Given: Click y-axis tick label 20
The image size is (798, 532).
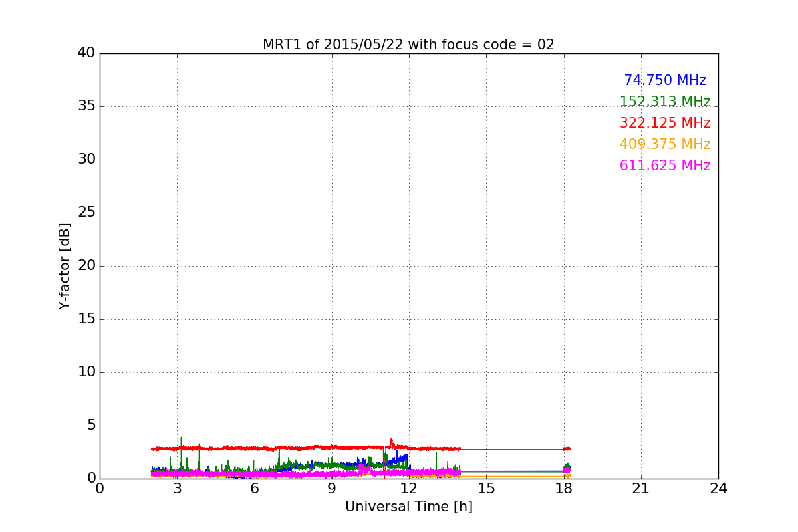Looking at the screenshot, I should (x=86, y=266).
